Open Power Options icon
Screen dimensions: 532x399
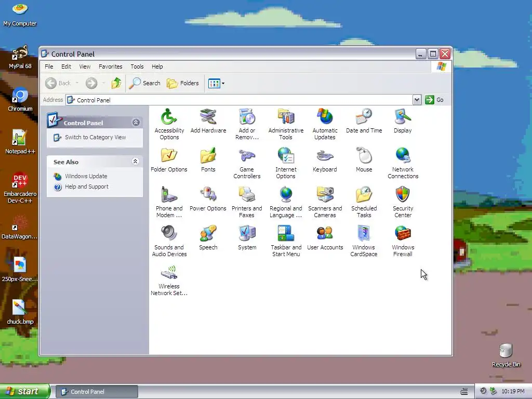pyautogui.click(x=208, y=195)
